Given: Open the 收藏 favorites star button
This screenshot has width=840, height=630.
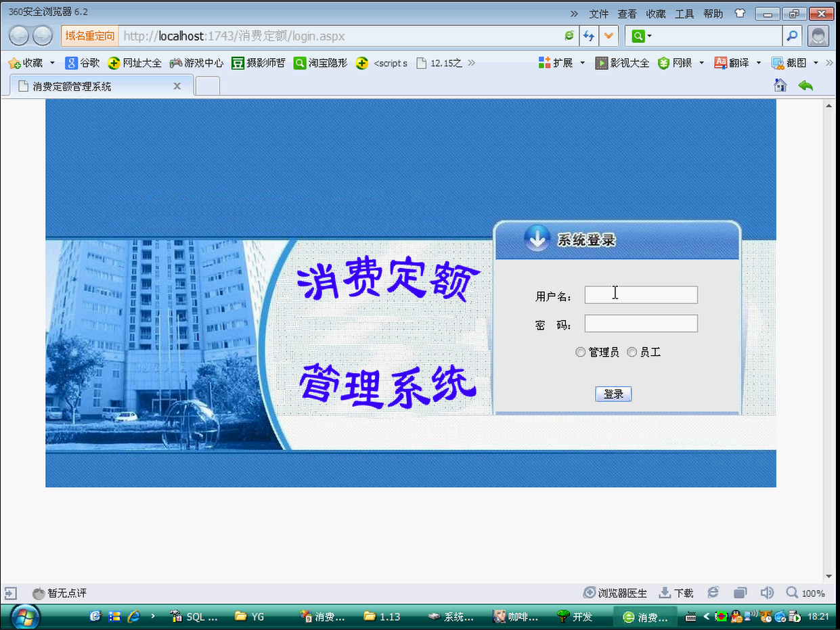Looking at the screenshot, I should click(26, 63).
